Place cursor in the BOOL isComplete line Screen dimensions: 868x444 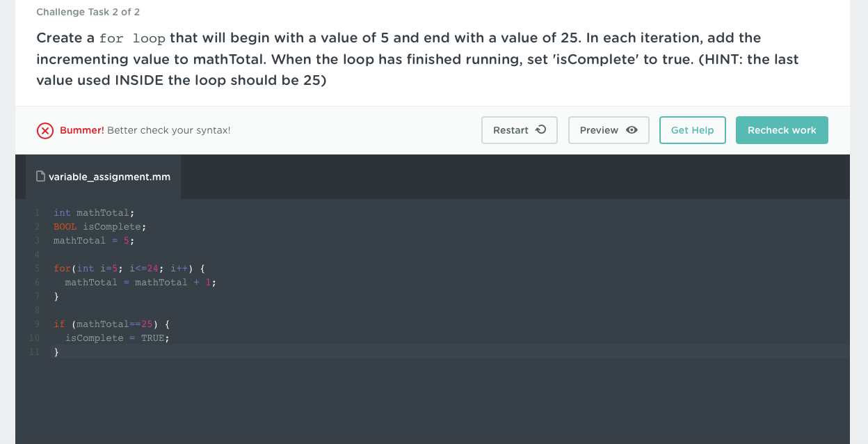point(100,227)
